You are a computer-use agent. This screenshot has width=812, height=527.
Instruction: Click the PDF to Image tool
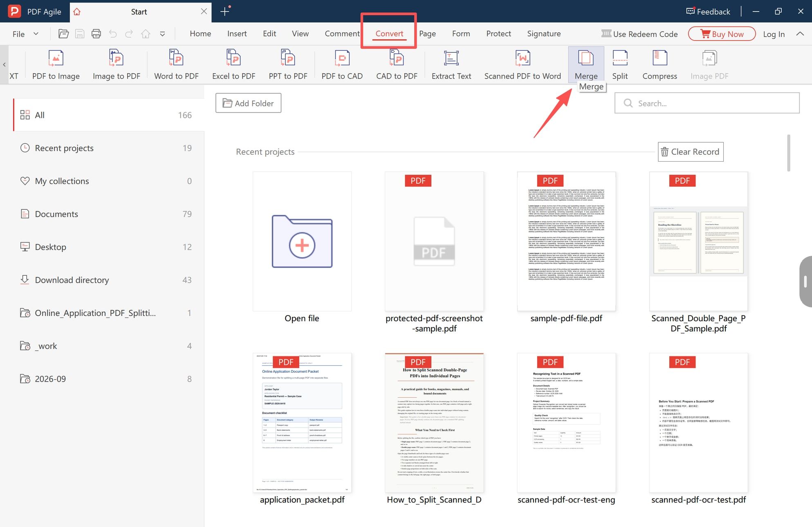coord(56,65)
